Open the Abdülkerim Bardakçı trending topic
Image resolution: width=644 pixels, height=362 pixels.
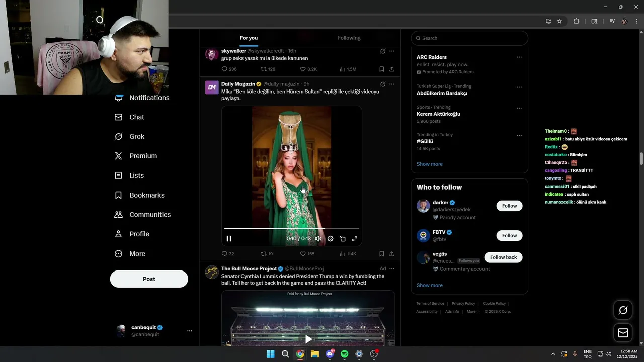pyautogui.click(x=442, y=94)
